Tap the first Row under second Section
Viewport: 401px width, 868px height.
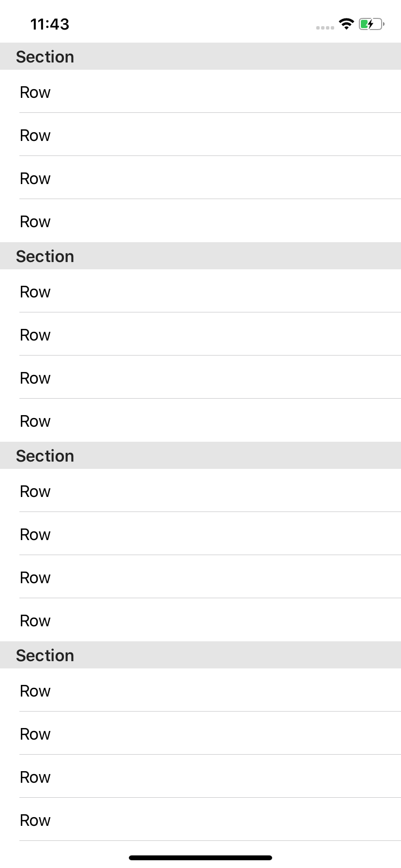pyautogui.click(x=200, y=291)
